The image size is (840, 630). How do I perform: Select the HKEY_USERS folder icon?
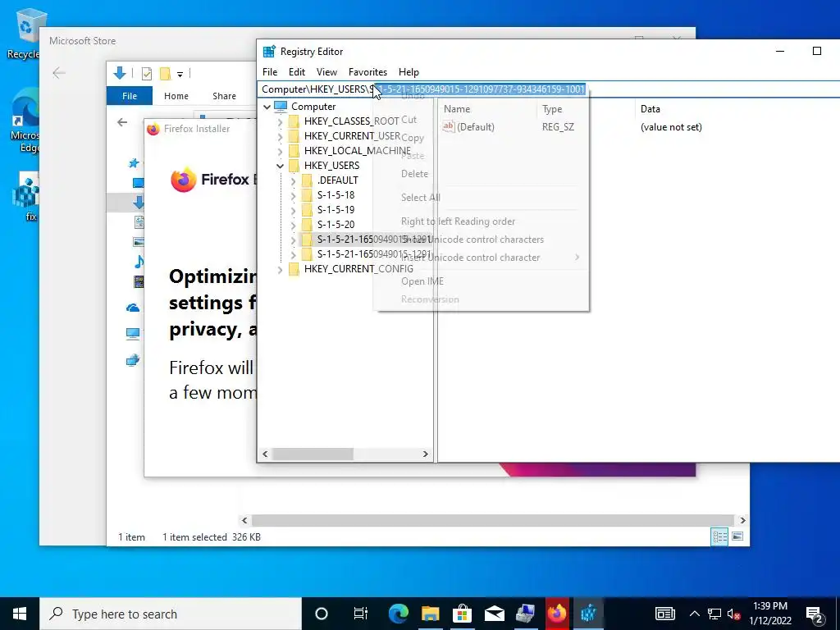pos(294,166)
